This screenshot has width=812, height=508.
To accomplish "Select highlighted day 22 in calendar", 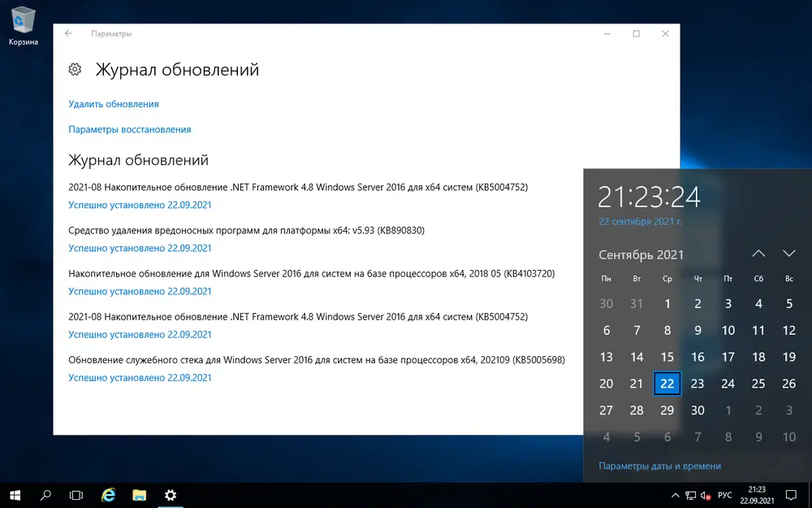I will pyautogui.click(x=667, y=384).
